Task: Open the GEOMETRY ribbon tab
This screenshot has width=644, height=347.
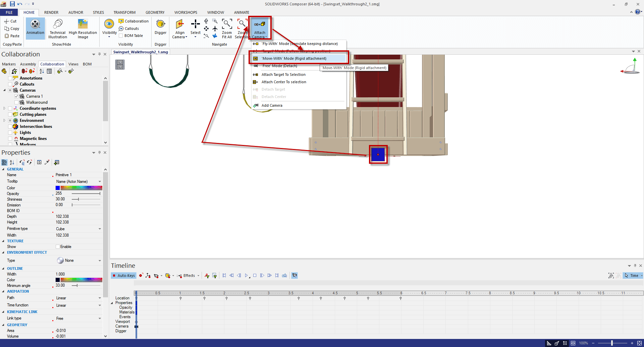Action: (155, 12)
